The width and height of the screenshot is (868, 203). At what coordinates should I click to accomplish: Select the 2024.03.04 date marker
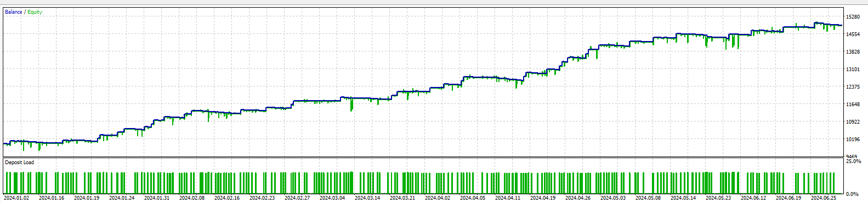pos(332,198)
